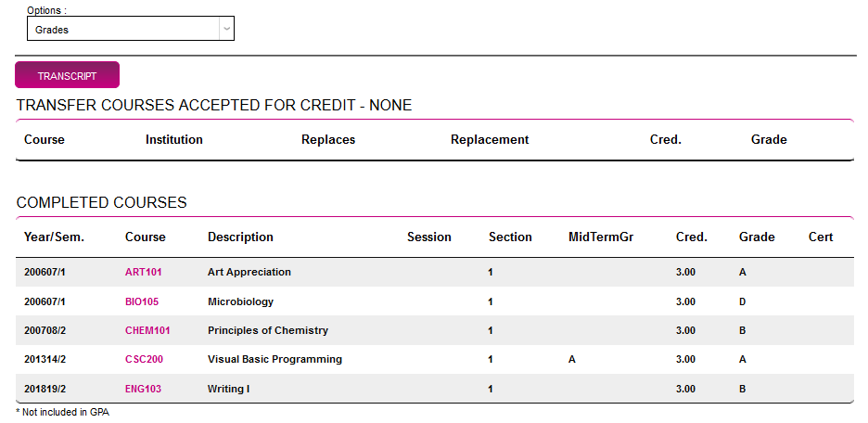
Task: Click the Cert column header
Action: tap(821, 237)
